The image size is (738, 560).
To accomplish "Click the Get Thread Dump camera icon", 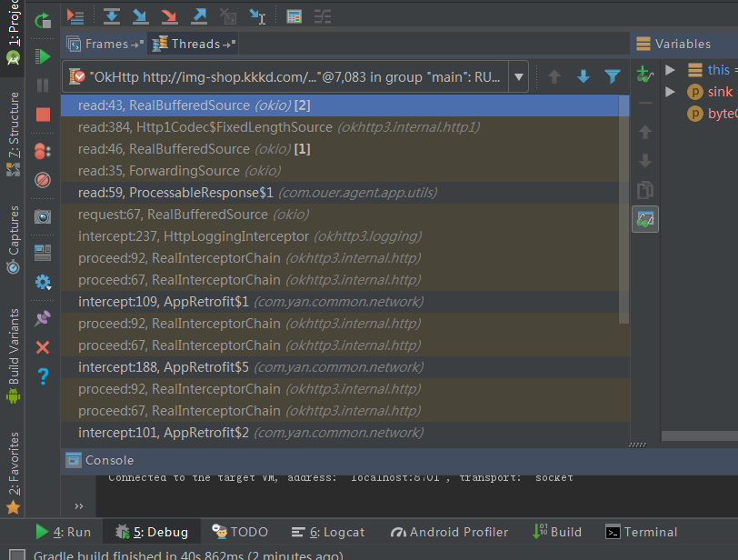I will coord(43,217).
